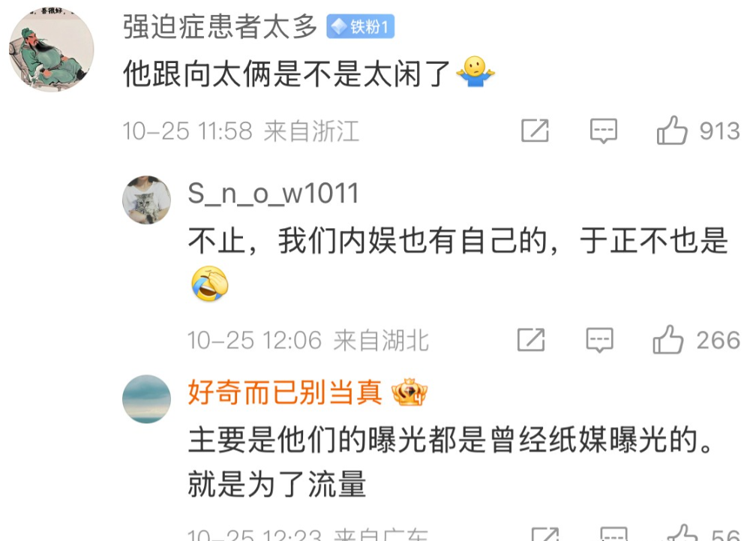Open the share icon on bottom reply
The width and height of the screenshot is (756, 541).
pyautogui.click(x=545, y=534)
